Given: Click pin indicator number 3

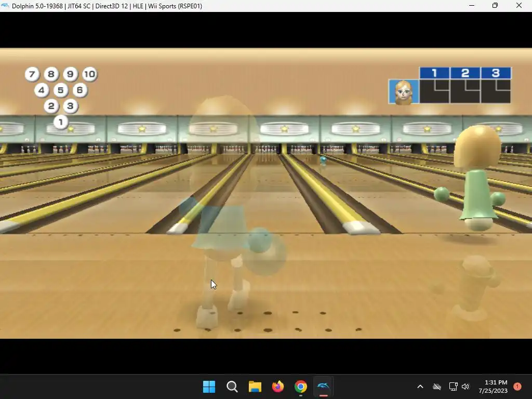Looking at the screenshot, I should [x=70, y=106].
